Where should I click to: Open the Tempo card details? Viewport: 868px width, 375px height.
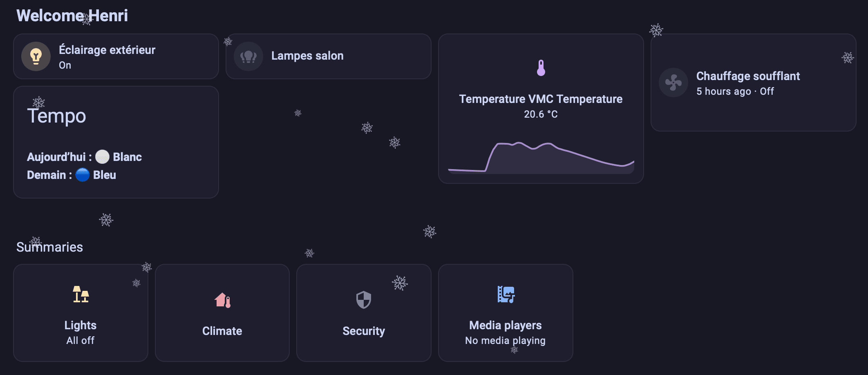(116, 143)
